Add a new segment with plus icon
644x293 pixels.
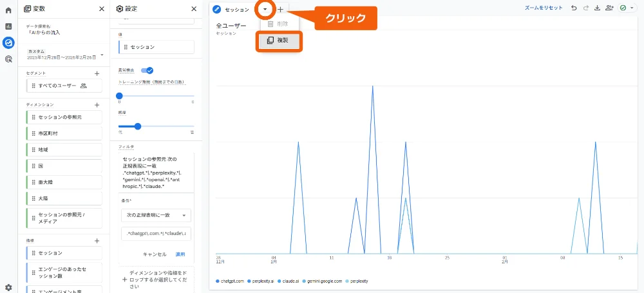[x=97, y=73]
